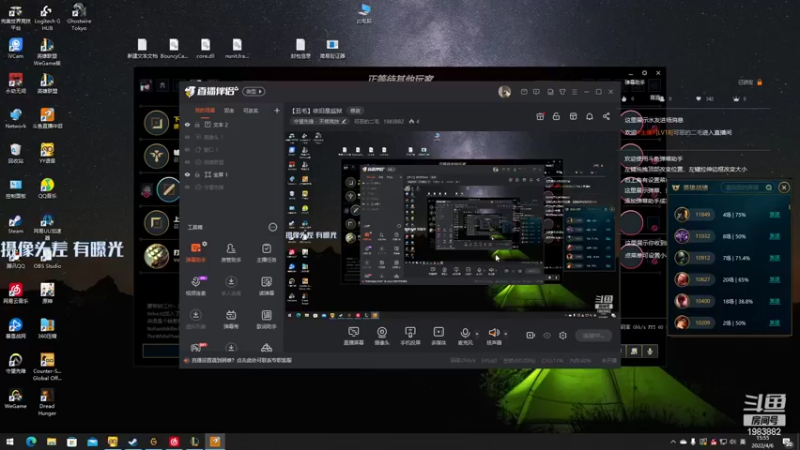Open Steam desktop shortcut
This screenshot has width=800, height=450.
(15, 223)
